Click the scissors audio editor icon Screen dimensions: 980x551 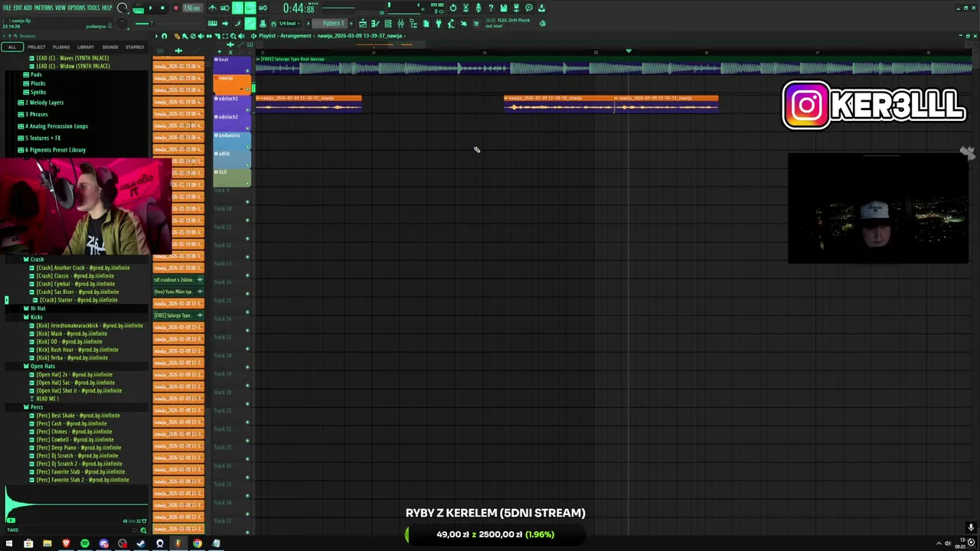[x=465, y=8]
